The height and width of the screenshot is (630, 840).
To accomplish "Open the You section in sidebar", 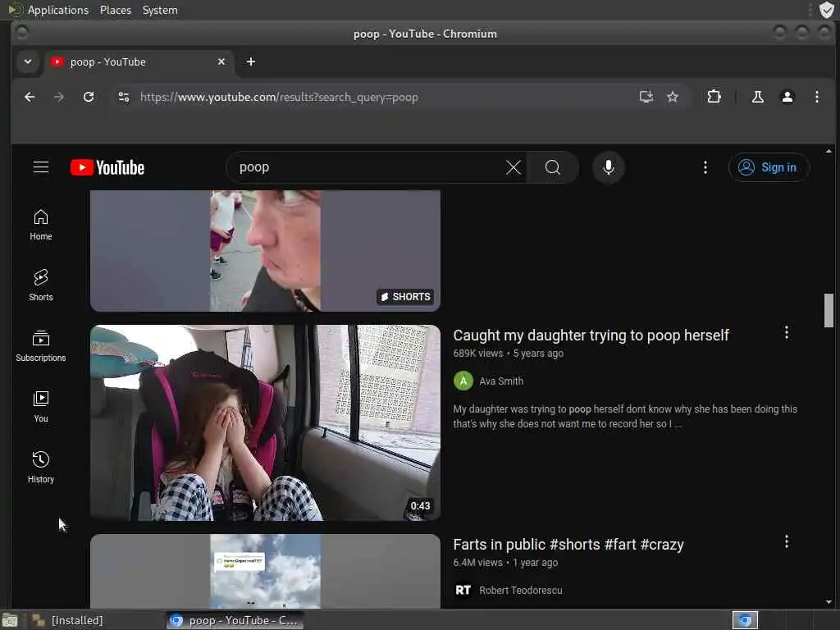I will coord(41,407).
